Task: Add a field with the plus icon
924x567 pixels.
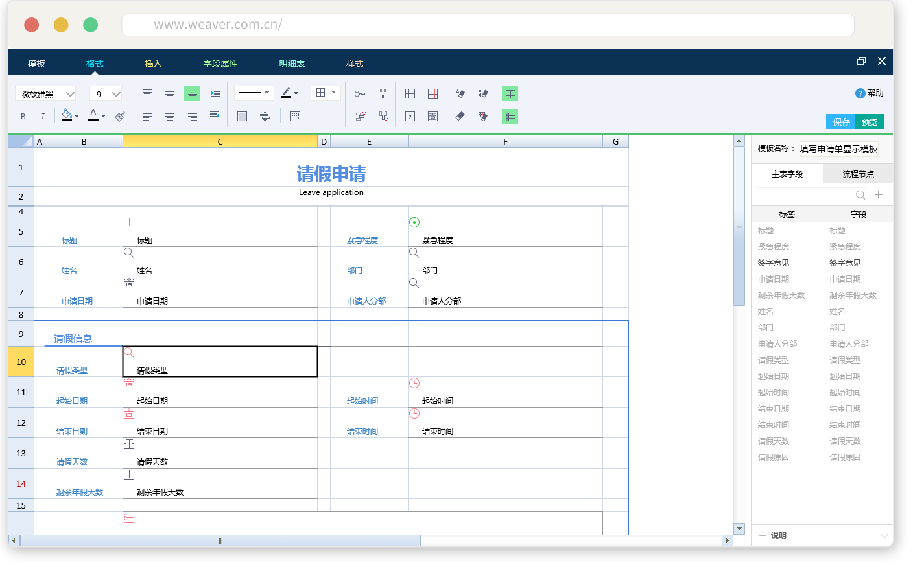Action: pos(879,194)
